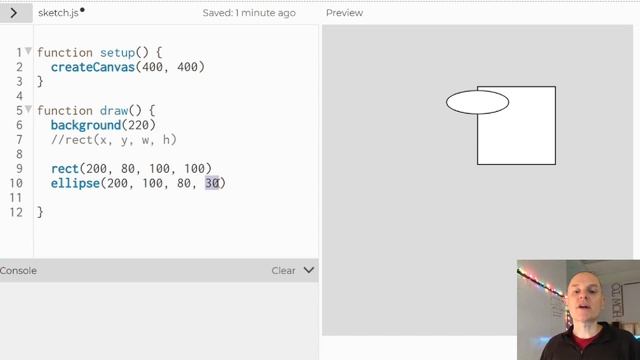Click the ellipse shape in the preview canvas
The width and height of the screenshot is (640, 360).
point(477,102)
